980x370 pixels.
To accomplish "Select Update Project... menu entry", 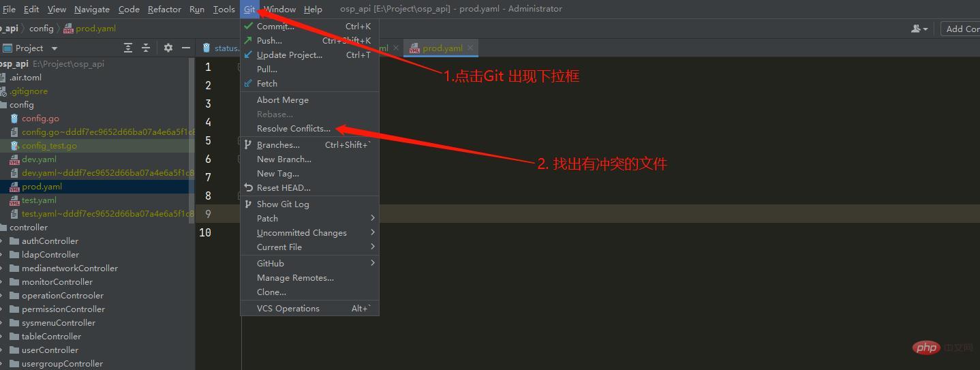I will [x=309, y=55].
